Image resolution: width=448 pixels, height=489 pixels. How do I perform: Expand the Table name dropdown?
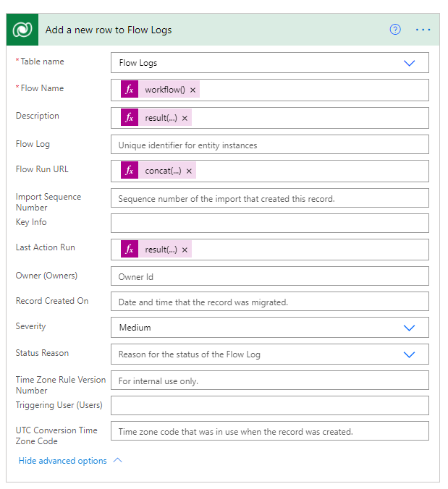click(409, 63)
